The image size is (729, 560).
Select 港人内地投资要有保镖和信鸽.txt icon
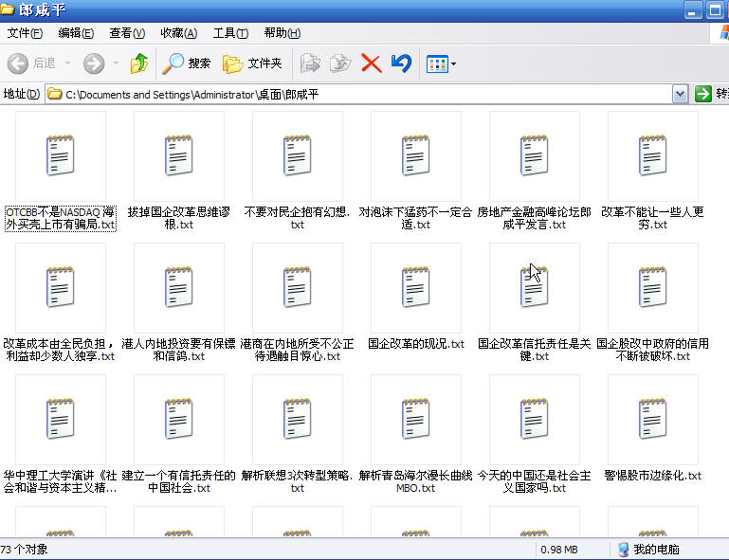pyautogui.click(x=179, y=287)
